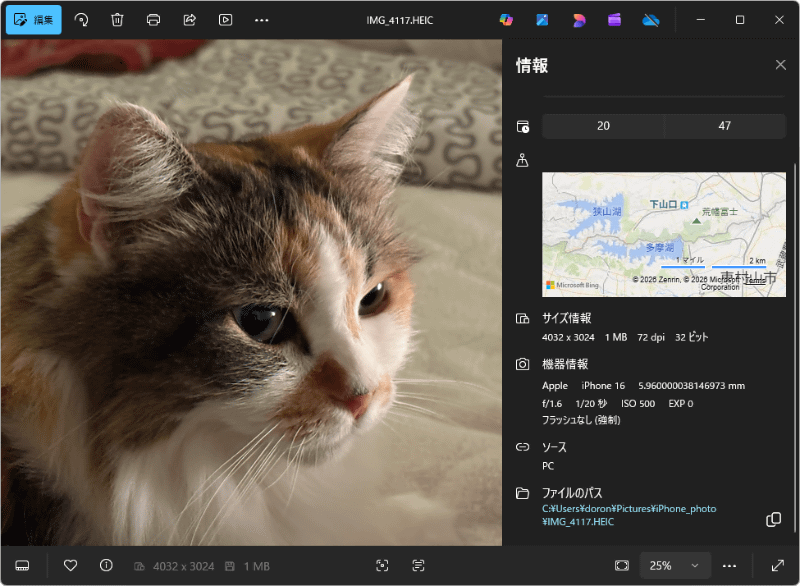The width and height of the screenshot is (800, 586).
Task: Edit the image in Designer
Action: tap(579, 19)
